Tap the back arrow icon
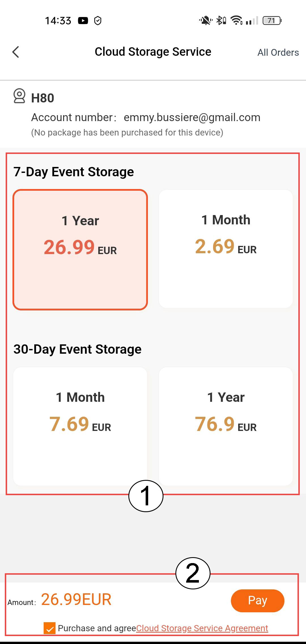306x644 pixels. (16, 52)
